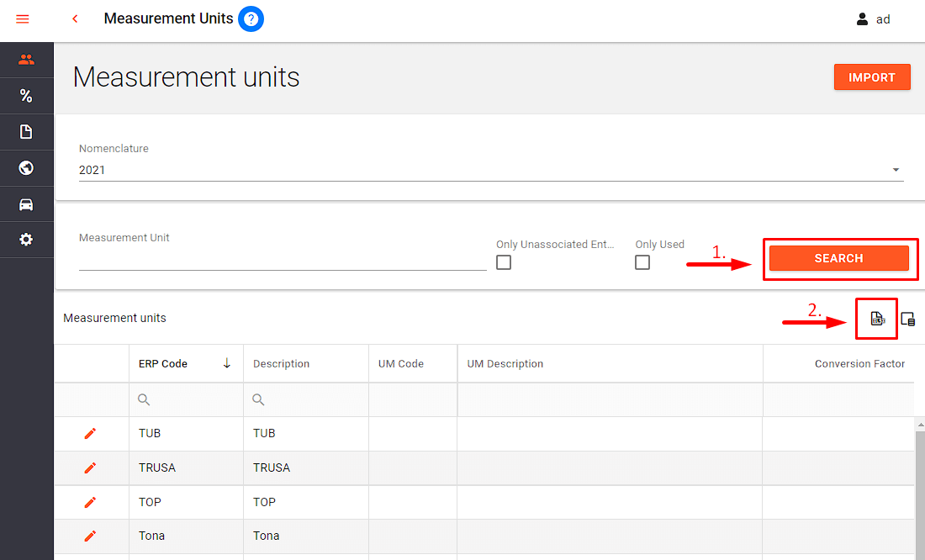Open the documents section in sidebar

26,131
